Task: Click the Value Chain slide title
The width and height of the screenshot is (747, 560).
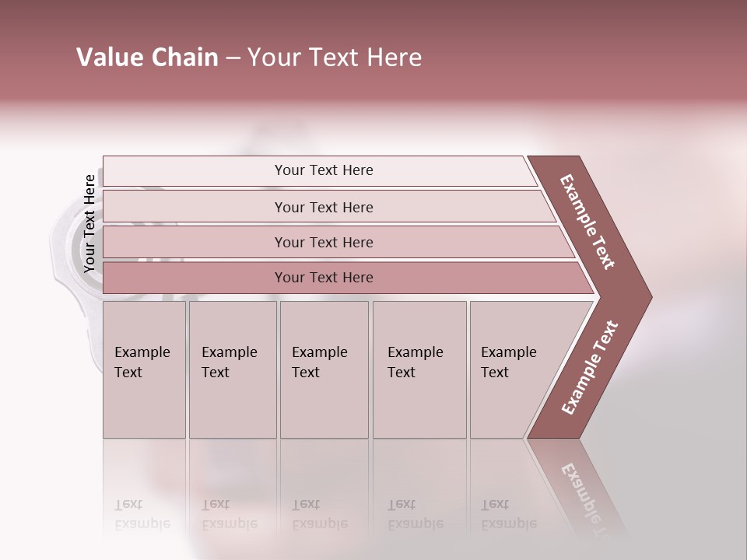Action: click(x=249, y=58)
